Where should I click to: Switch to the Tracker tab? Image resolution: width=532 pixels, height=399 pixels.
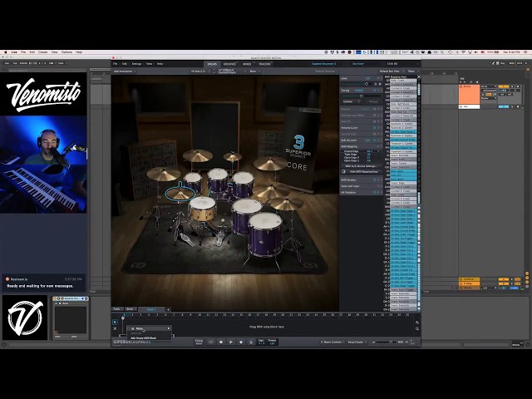(264, 64)
